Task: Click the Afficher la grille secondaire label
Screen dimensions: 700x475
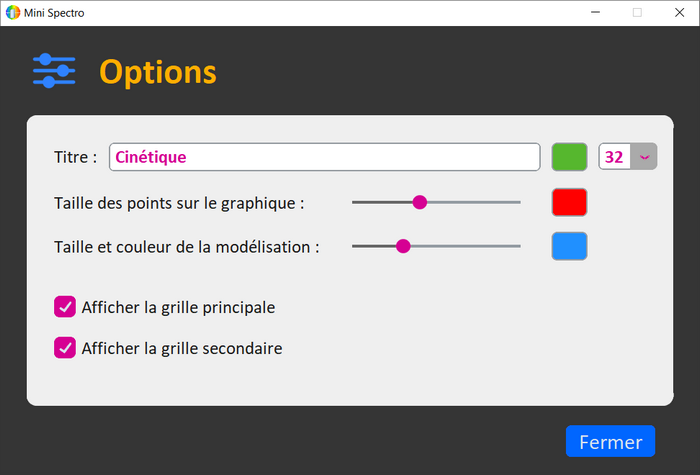Action: tap(182, 348)
